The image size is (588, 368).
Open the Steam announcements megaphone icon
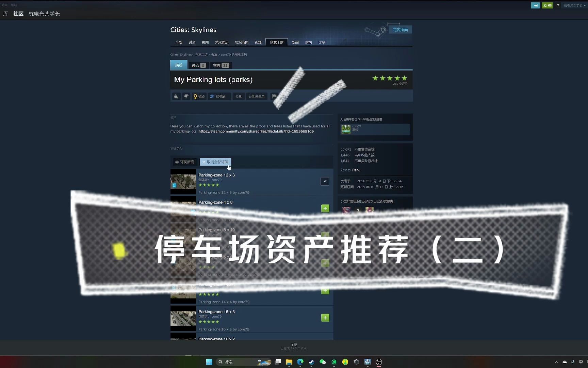tap(535, 5)
